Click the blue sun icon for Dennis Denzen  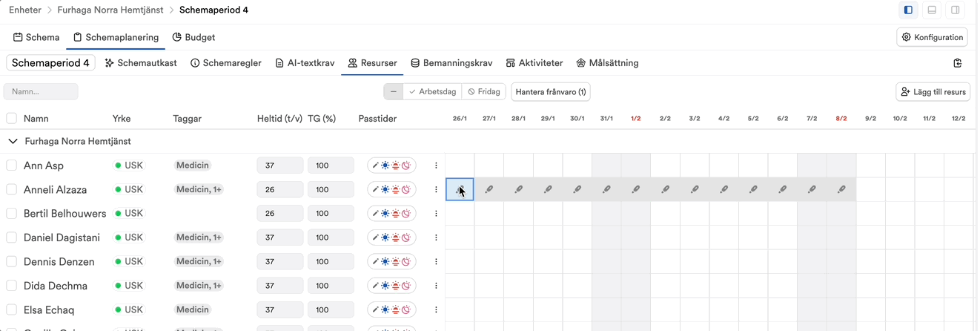coord(385,262)
